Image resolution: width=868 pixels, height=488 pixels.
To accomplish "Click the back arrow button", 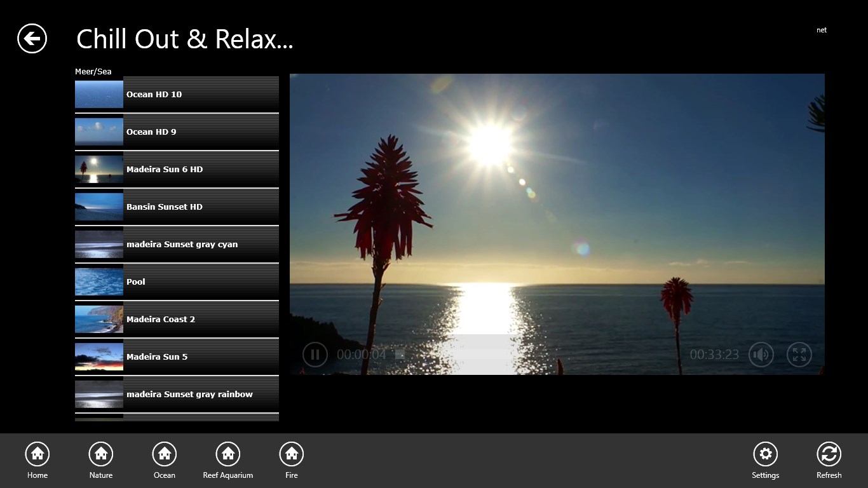I will (x=32, y=39).
